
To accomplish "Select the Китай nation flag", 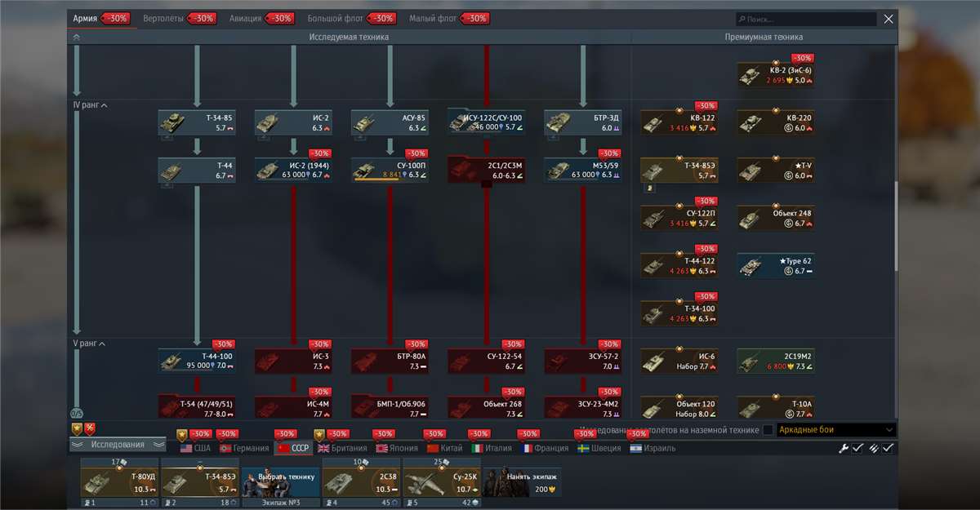I will 445,448.
